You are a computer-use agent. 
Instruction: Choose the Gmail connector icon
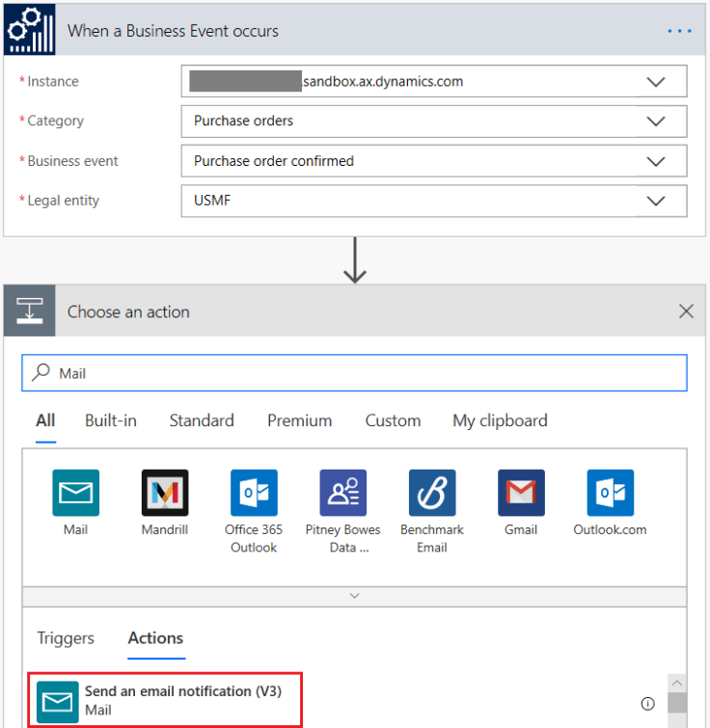(521, 493)
